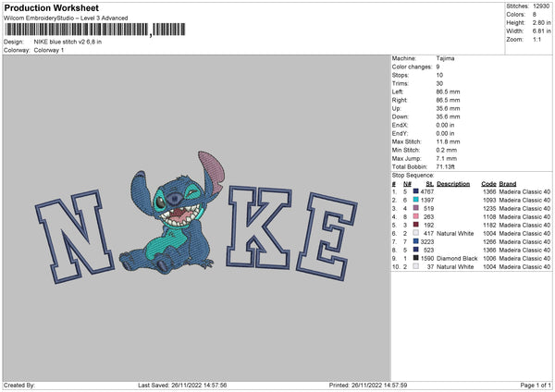Pick the turquoise swatch with 1397 stitches
The width and height of the screenshot is (555, 392).
[417, 200]
